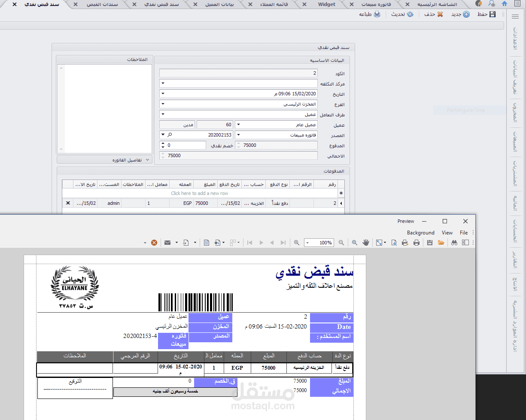
Task: Select the Magnifier tool in Preview toolbar
Action: click(x=355, y=243)
